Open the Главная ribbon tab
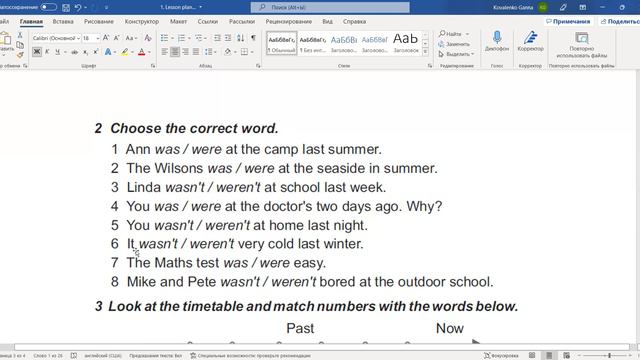 (31, 22)
